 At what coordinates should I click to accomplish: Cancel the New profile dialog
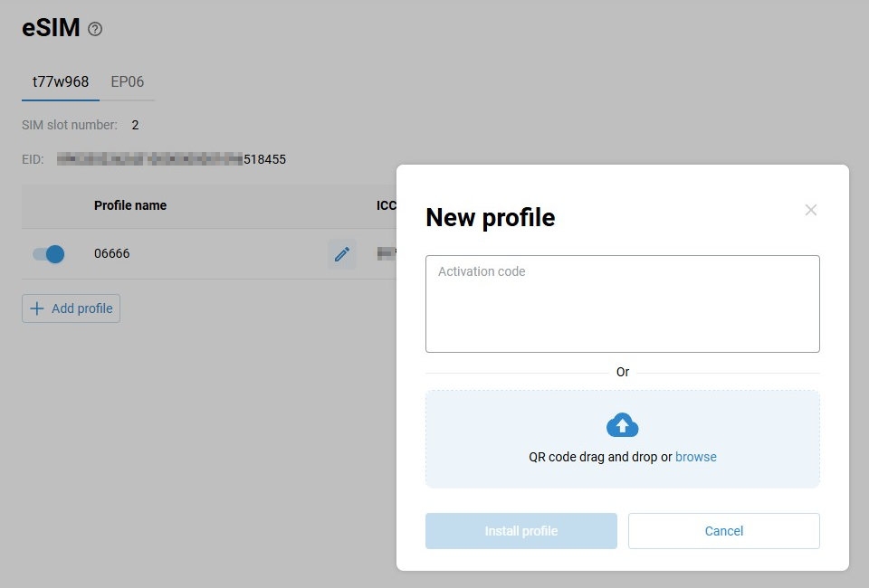724,531
